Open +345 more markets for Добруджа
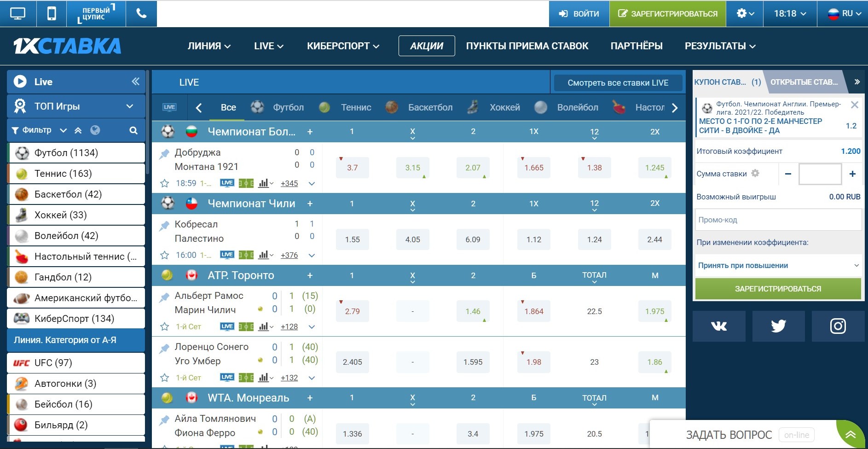This screenshot has height=449, width=868. click(289, 183)
